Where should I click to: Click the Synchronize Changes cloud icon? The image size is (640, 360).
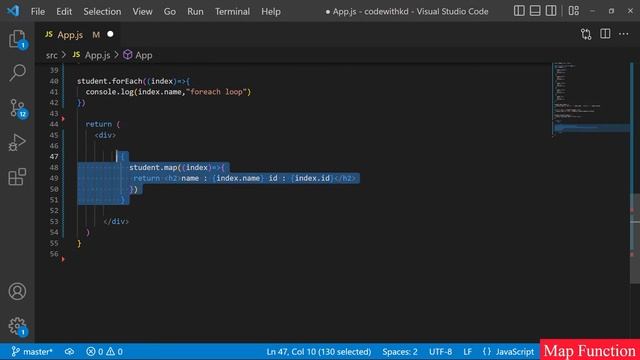(x=69, y=351)
